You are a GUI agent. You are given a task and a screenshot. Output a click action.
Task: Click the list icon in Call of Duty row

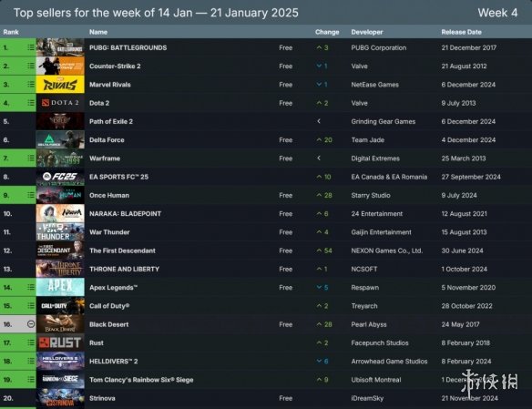click(31, 305)
